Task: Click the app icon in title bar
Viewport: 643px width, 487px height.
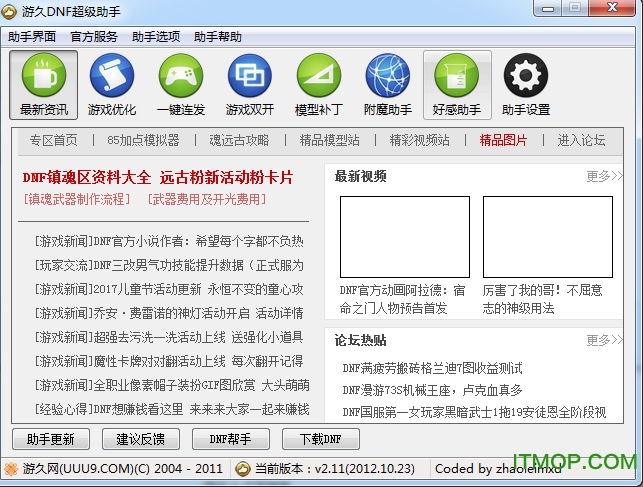Action: 9,11
